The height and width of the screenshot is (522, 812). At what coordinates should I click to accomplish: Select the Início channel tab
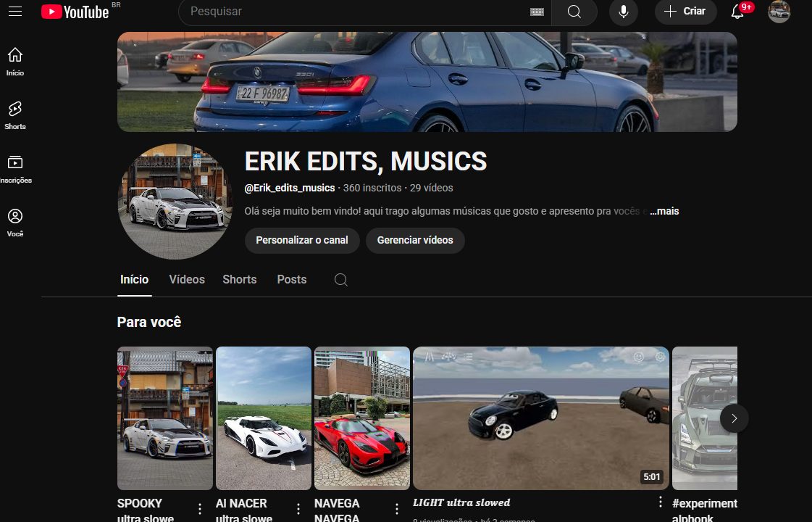coord(135,279)
